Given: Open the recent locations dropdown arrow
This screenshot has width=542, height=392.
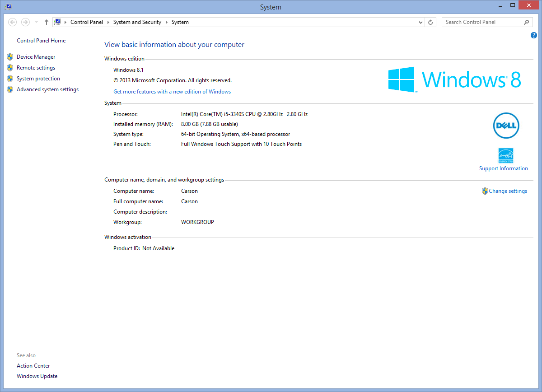Looking at the screenshot, I should point(37,22).
